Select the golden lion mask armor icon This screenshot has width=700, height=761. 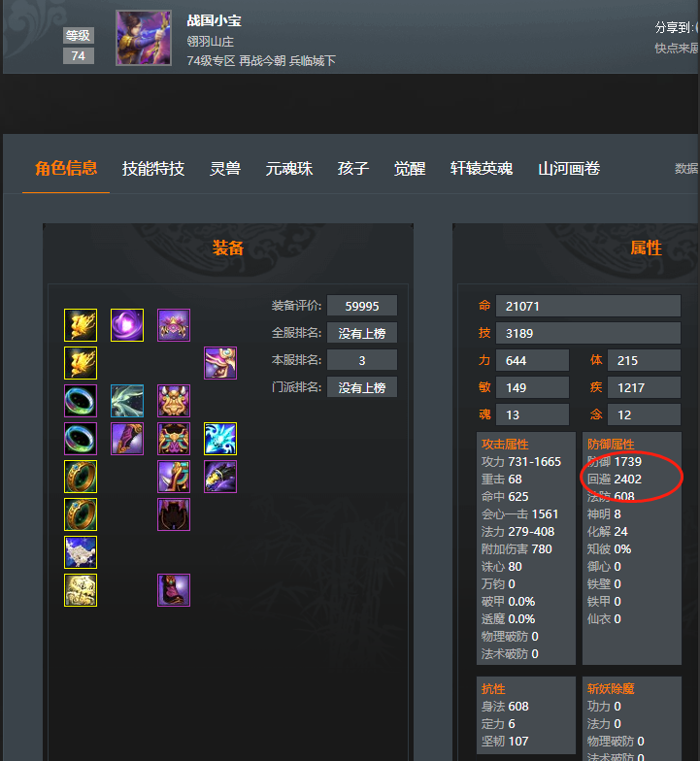[x=174, y=401]
